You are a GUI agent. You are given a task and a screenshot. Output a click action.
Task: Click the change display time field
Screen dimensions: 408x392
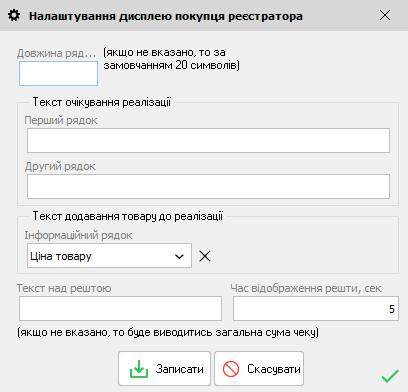pos(316,309)
